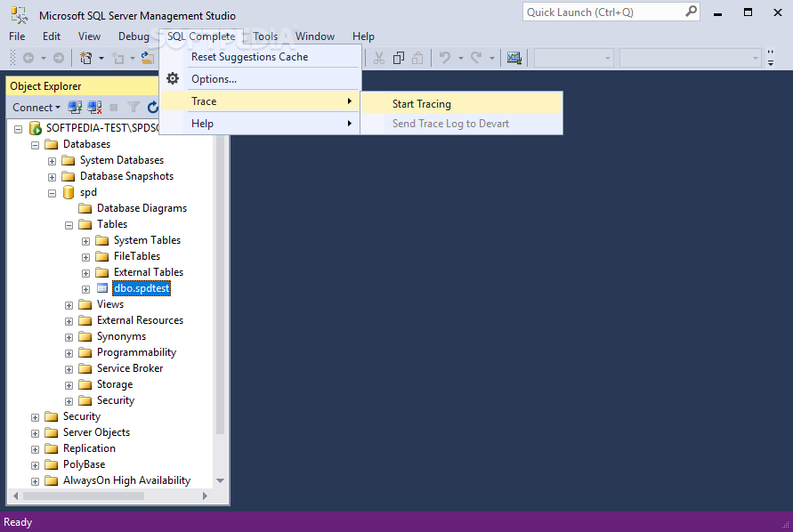Open the Redo history dropdown arrow
The height and width of the screenshot is (532, 793).
point(491,58)
